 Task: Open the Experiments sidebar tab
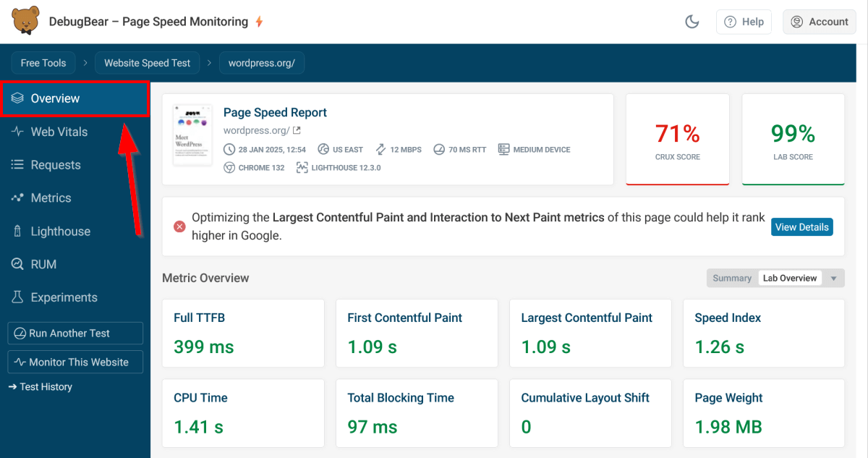pyautogui.click(x=75, y=297)
